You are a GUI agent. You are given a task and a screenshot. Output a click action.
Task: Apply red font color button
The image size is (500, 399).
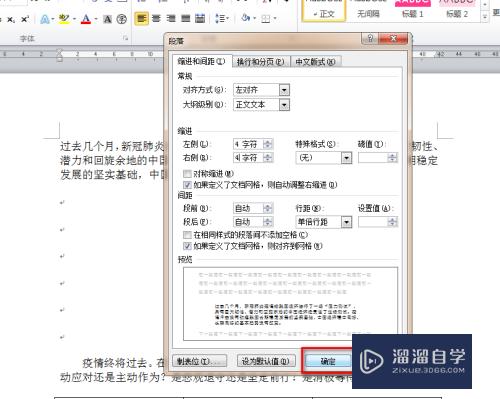click(86, 19)
